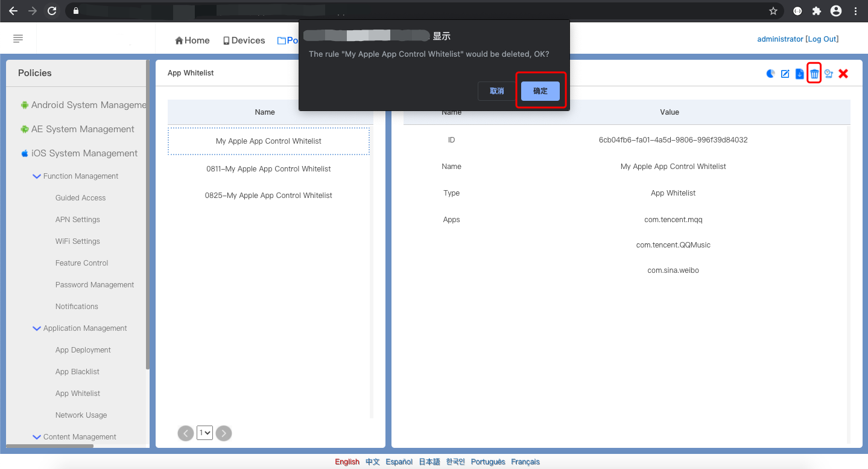Confirm deletion with the 确定 button
868x469 pixels.
(x=540, y=91)
